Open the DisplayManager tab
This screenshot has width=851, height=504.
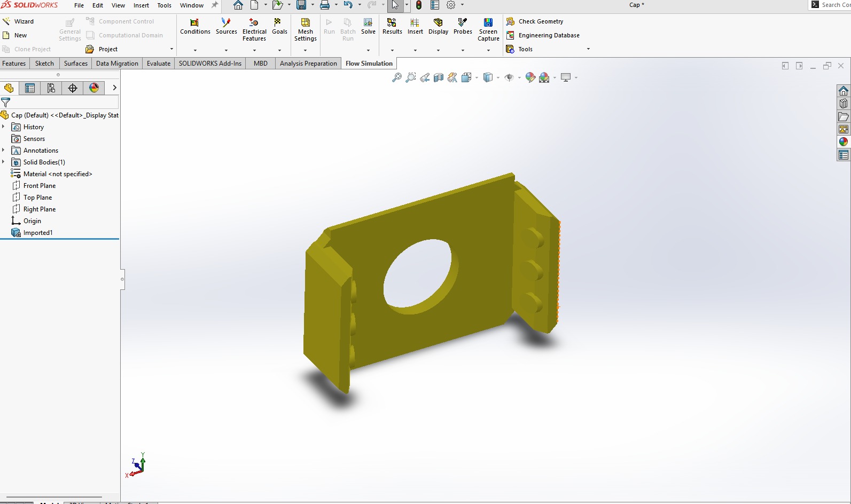94,88
